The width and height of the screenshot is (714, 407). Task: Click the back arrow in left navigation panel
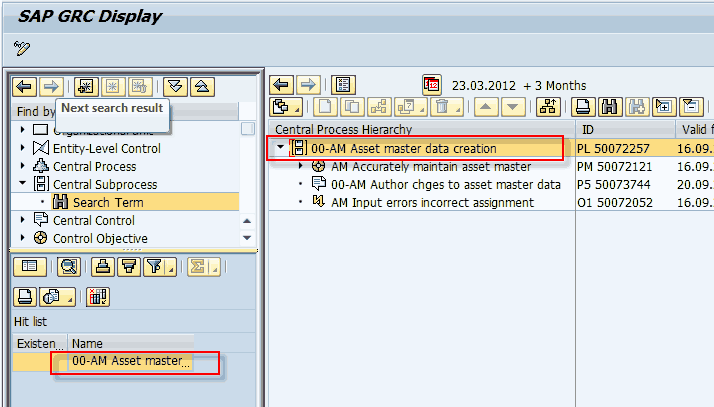point(25,86)
